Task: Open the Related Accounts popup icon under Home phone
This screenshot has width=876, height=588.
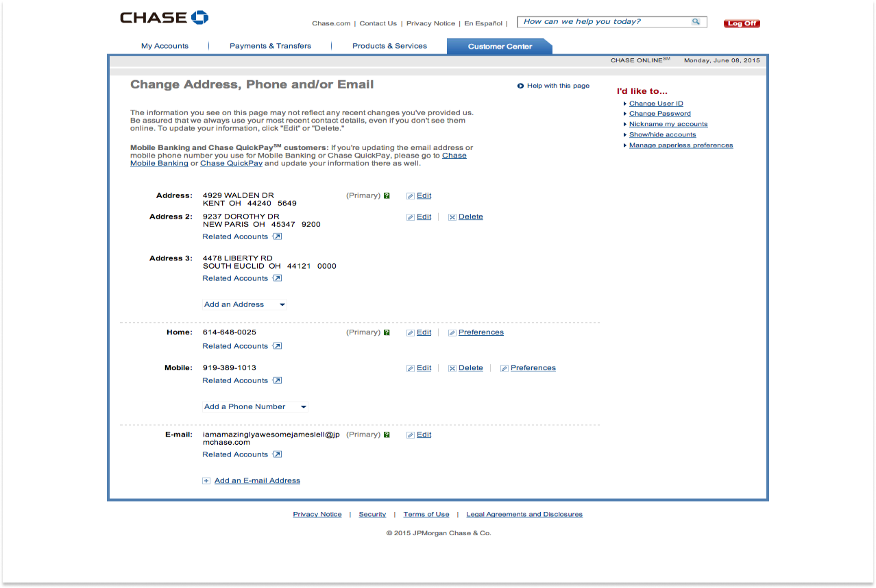Action: (x=277, y=346)
